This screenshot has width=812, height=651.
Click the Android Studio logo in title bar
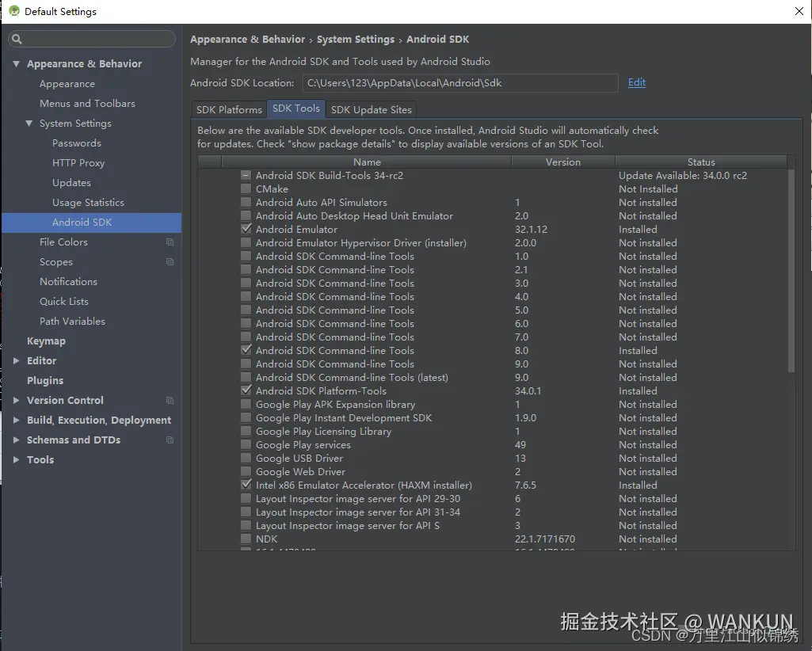click(x=14, y=11)
